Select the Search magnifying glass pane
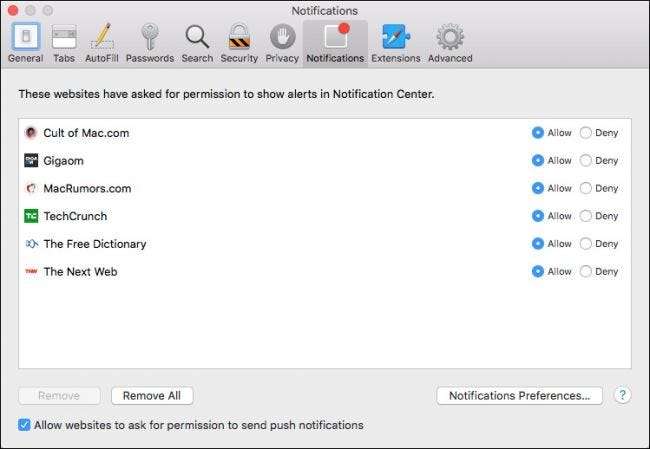Viewport: 650px width, 449px height. [197, 42]
